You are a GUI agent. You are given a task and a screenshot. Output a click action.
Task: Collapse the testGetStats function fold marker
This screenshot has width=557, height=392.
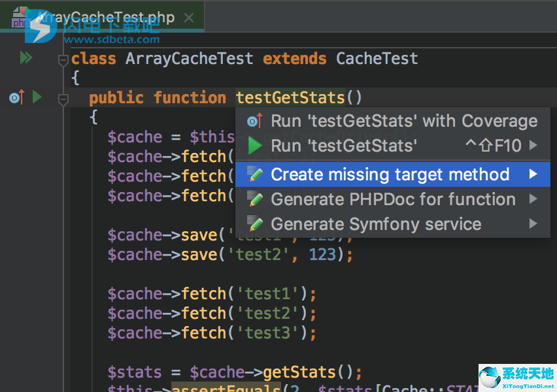[63, 99]
